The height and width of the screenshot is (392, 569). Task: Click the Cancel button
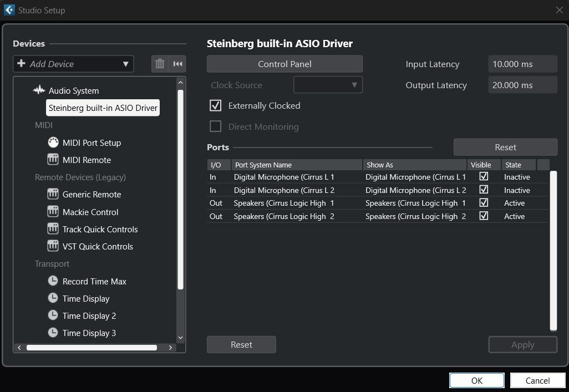coord(537,380)
